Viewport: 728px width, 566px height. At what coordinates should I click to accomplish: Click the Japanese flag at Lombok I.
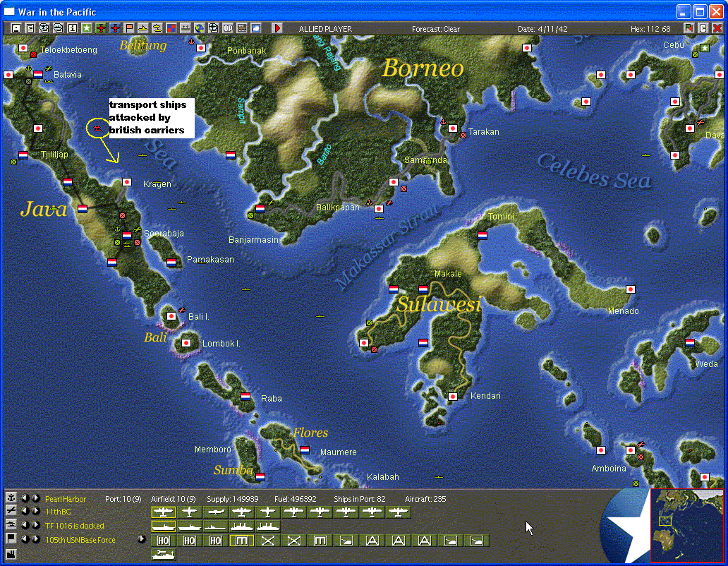point(186,343)
